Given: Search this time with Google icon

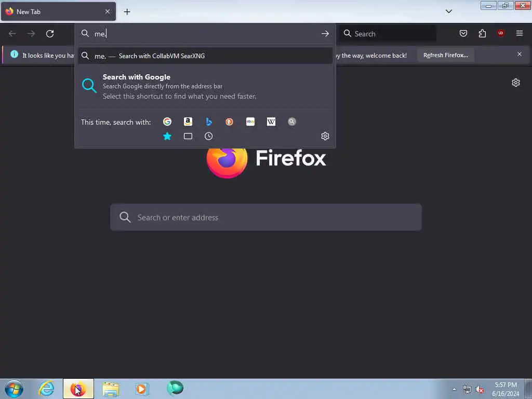Looking at the screenshot, I should point(167,122).
